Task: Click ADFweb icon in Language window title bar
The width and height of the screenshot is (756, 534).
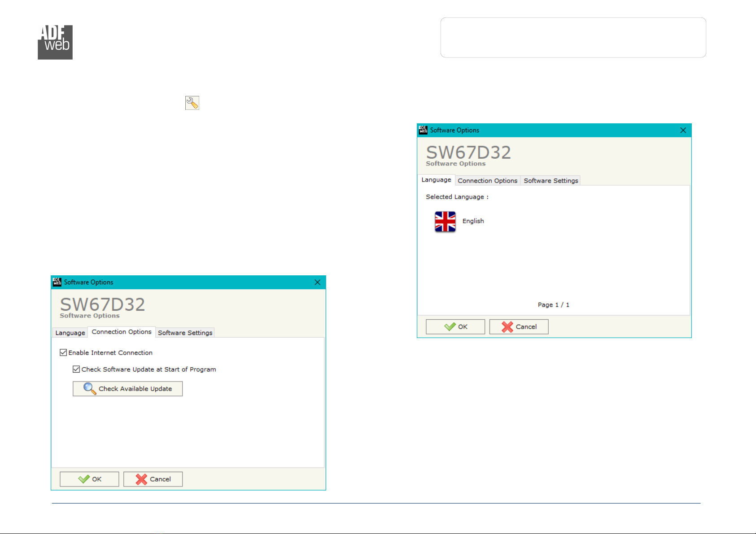Action: [x=423, y=130]
